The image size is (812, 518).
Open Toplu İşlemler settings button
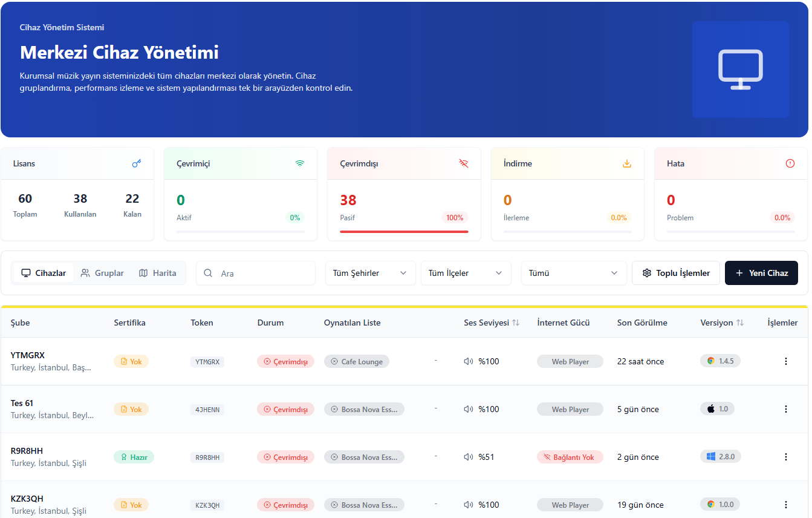[x=675, y=273]
